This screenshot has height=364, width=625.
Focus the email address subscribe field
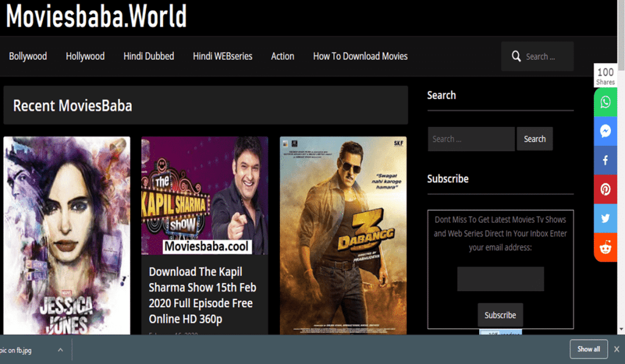(500, 279)
